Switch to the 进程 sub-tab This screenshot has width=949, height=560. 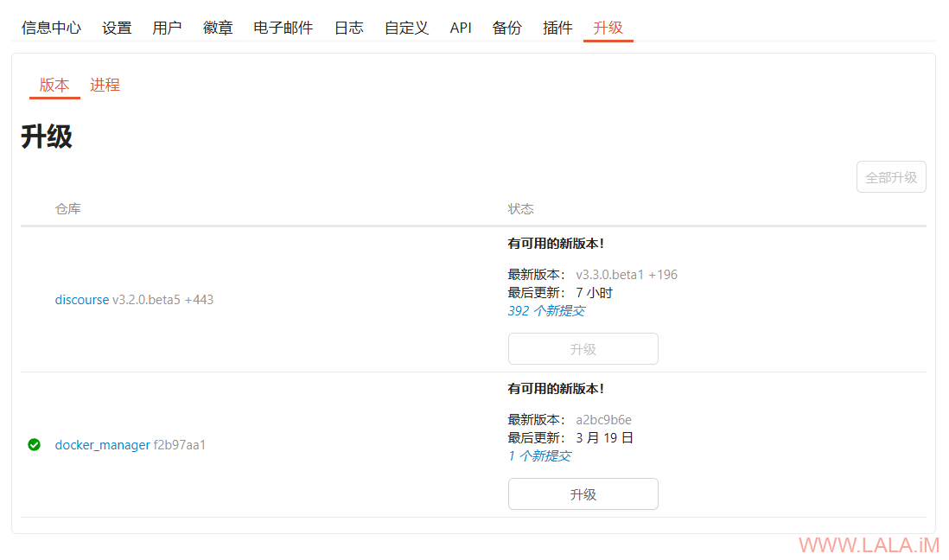click(x=105, y=85)
